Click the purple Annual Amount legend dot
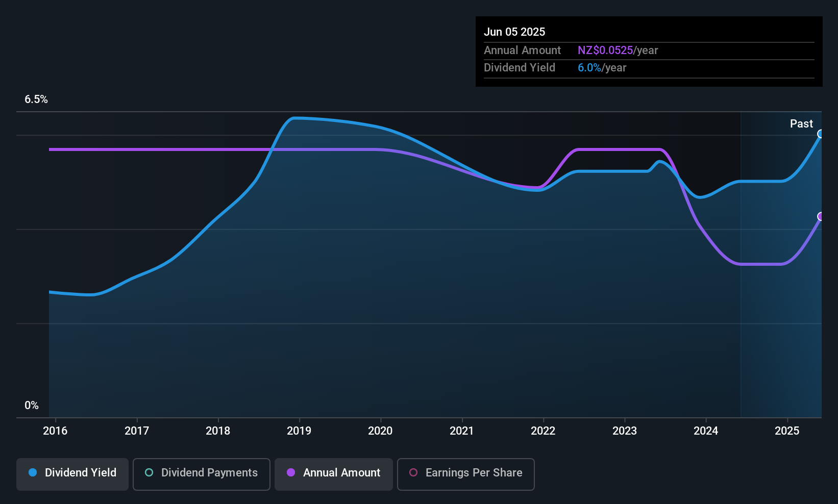Screen dimensions: 838x504 291,472
